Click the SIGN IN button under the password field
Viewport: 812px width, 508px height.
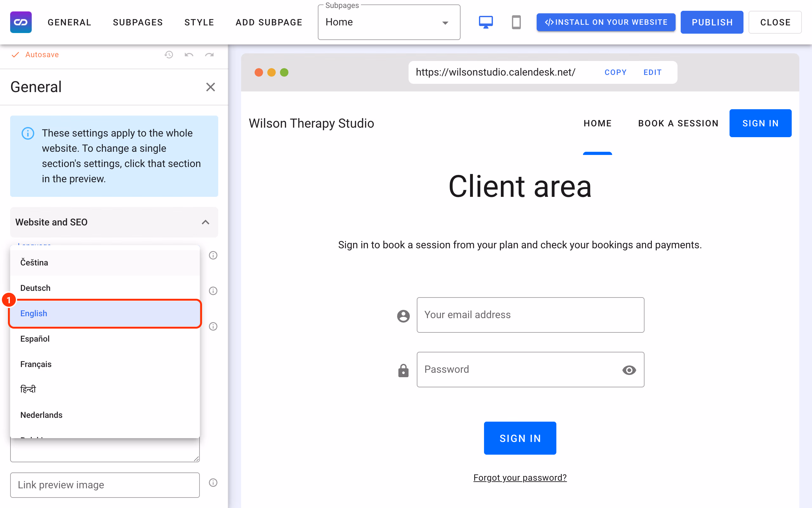pos(520,438)
